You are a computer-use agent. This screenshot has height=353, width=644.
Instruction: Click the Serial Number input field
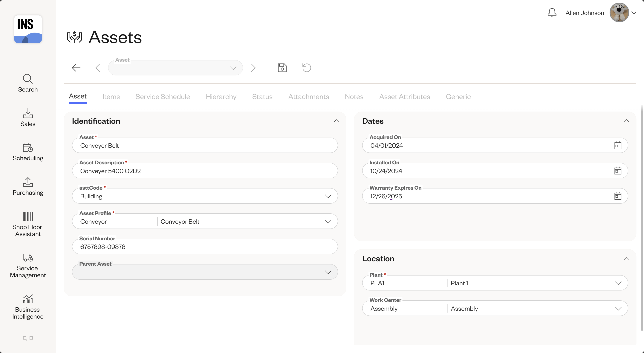coord(205,247)
